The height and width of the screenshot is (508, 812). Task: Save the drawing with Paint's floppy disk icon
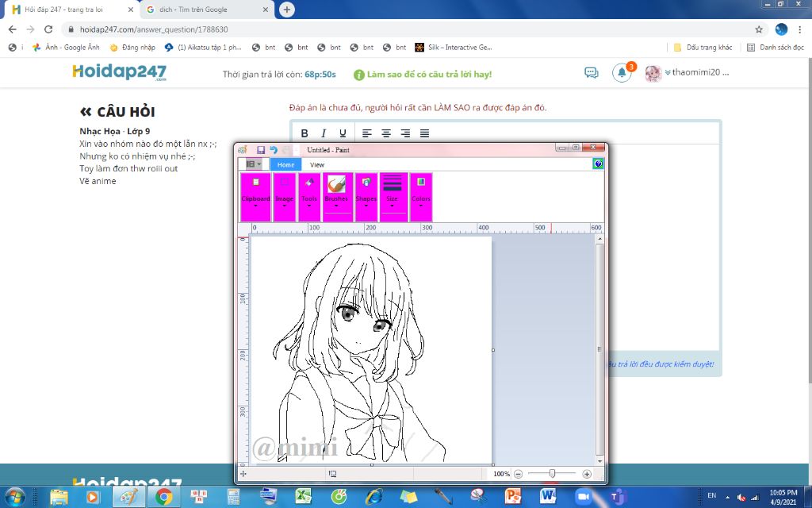260,150
